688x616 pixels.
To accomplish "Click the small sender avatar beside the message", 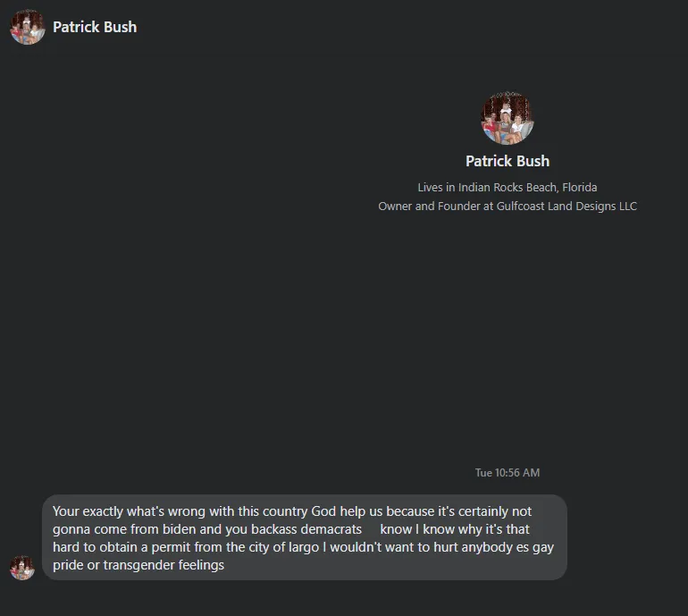I will (x=22, y=568).
